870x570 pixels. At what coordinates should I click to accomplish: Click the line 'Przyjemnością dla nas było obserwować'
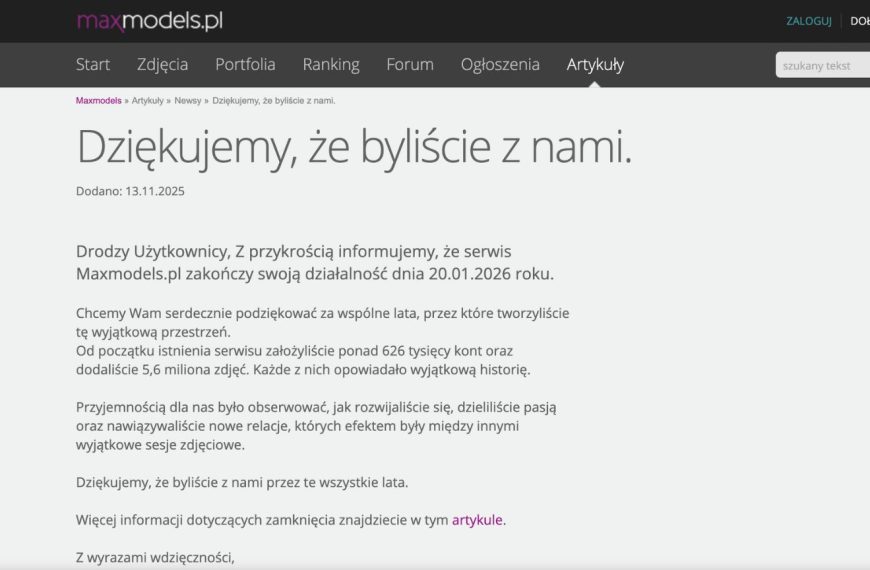coord(316,407)
